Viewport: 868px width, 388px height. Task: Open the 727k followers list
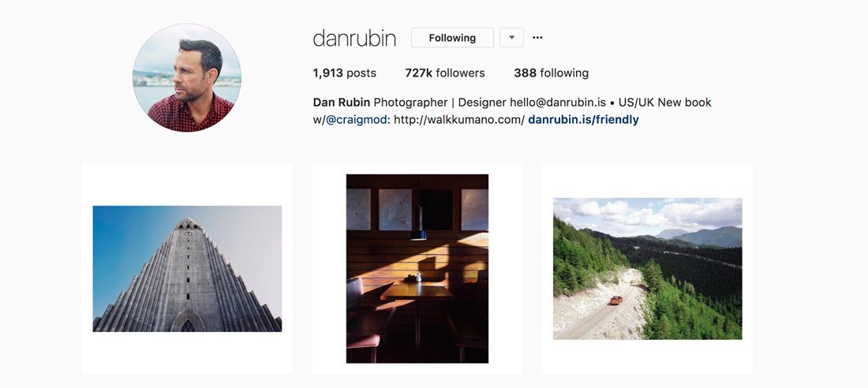444,73
